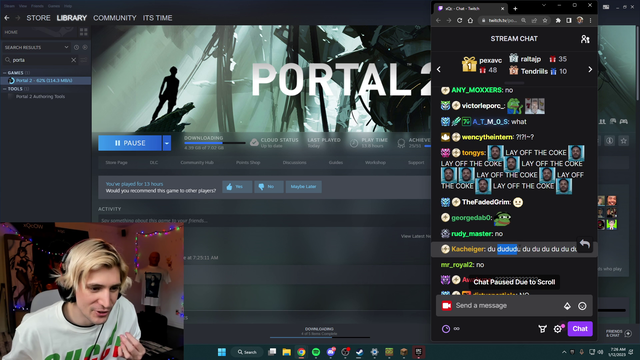Click the CLOUD STATUS cloud icon
The height and width of the screenshot is (360, 640).
tap(254, 142)
